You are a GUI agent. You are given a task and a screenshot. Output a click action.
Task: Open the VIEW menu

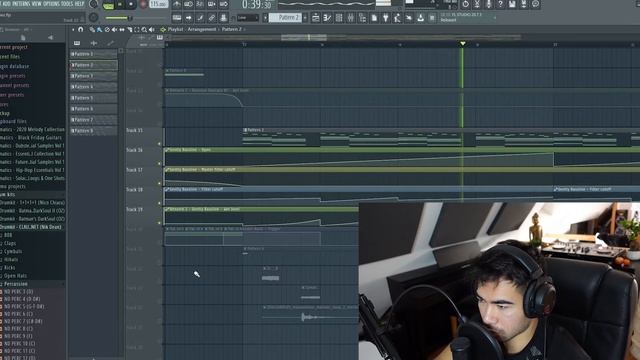[x=37, y=4]
